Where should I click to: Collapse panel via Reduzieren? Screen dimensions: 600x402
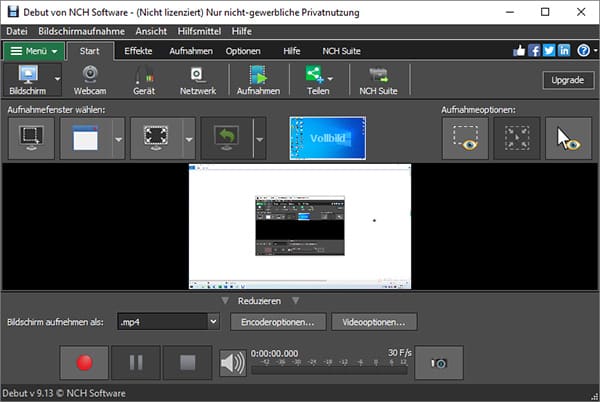pyautogui.click(x=259, y=301)
